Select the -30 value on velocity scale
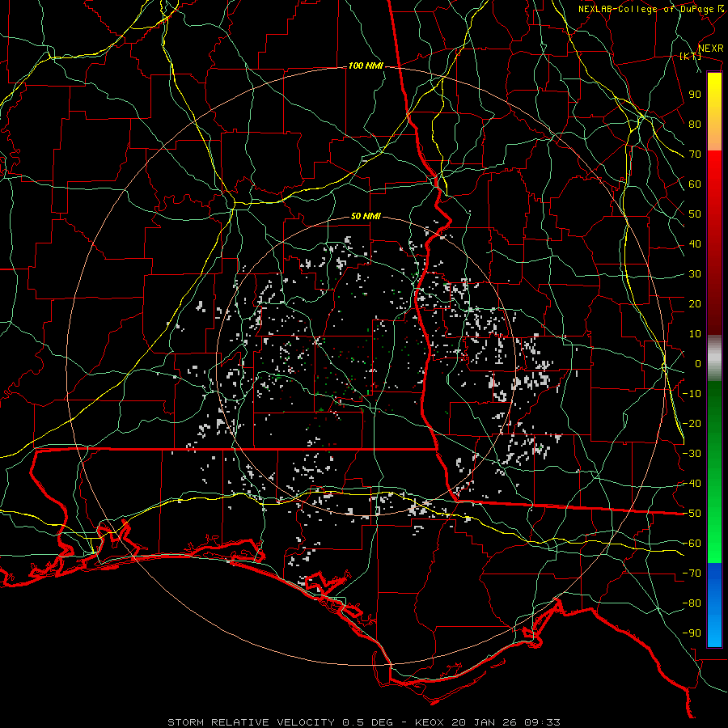728x728 pixels. click(692, 454)
